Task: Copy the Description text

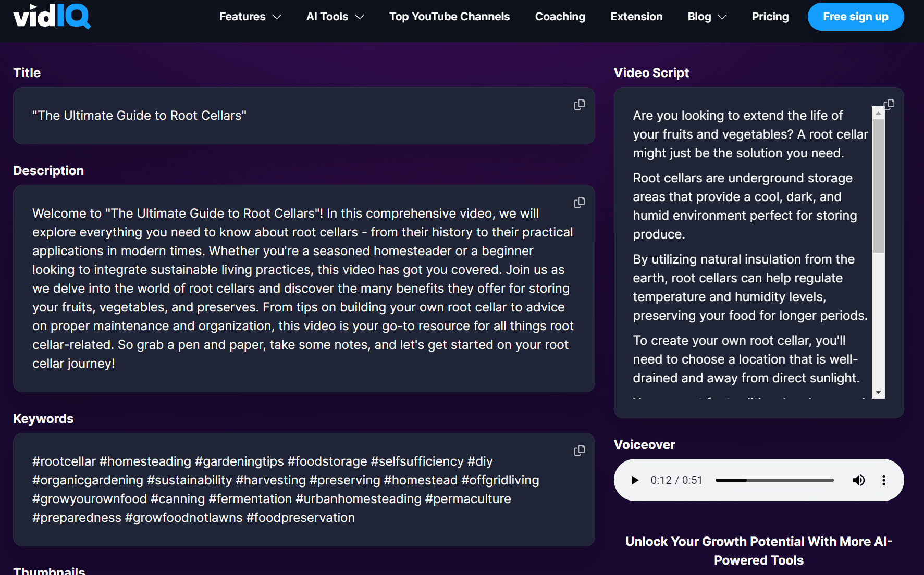Action: point(580,203)
